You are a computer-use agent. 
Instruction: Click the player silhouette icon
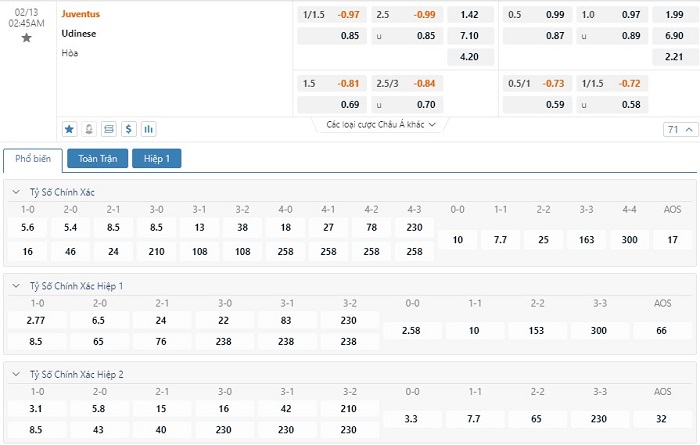point(89,129)
